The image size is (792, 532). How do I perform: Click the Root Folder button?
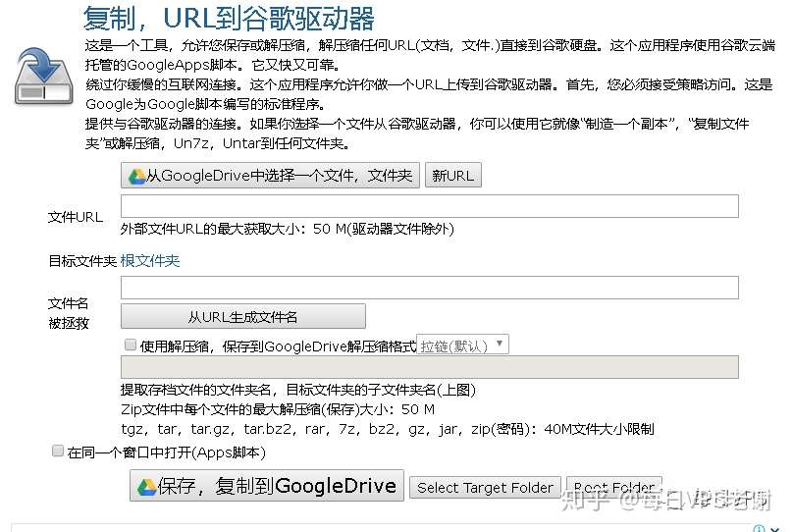[614, 488]
